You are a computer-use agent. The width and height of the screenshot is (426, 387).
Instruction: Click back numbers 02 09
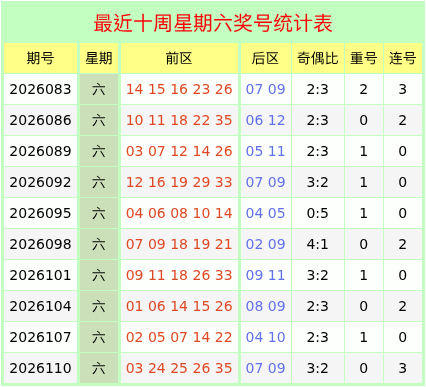coord(265,244)
